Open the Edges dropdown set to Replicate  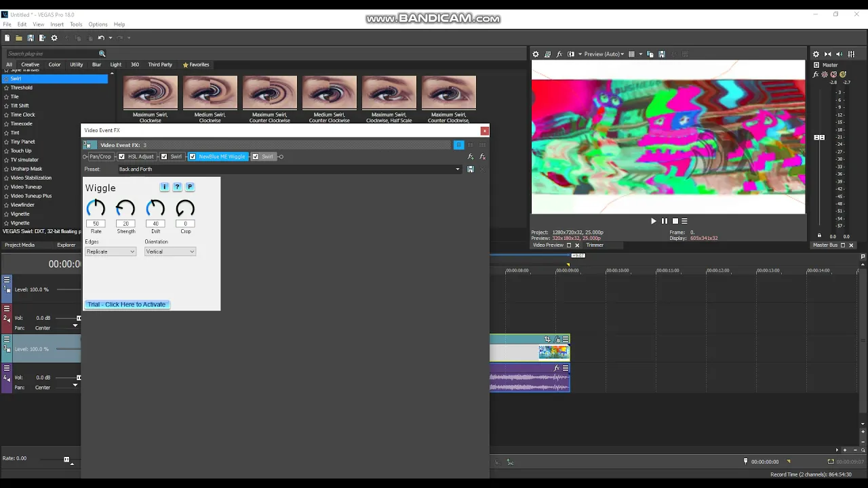111,251
